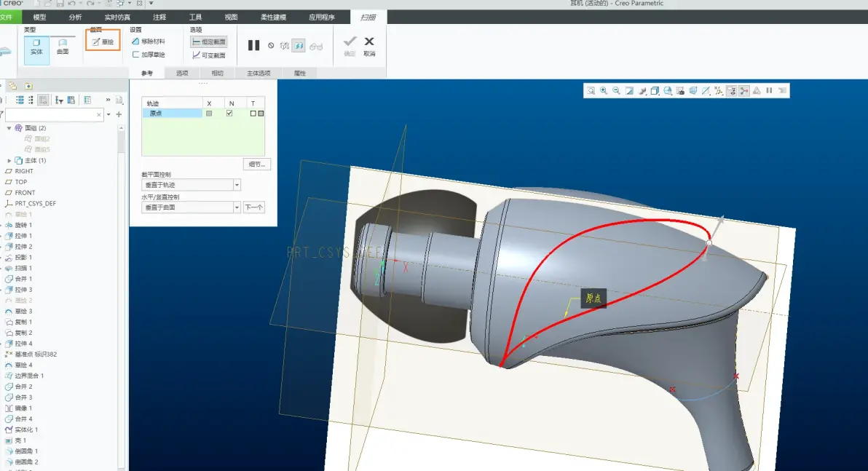Click the zoom in magnifier icon
The image size is (868, 471).
(x=604, y=91)
